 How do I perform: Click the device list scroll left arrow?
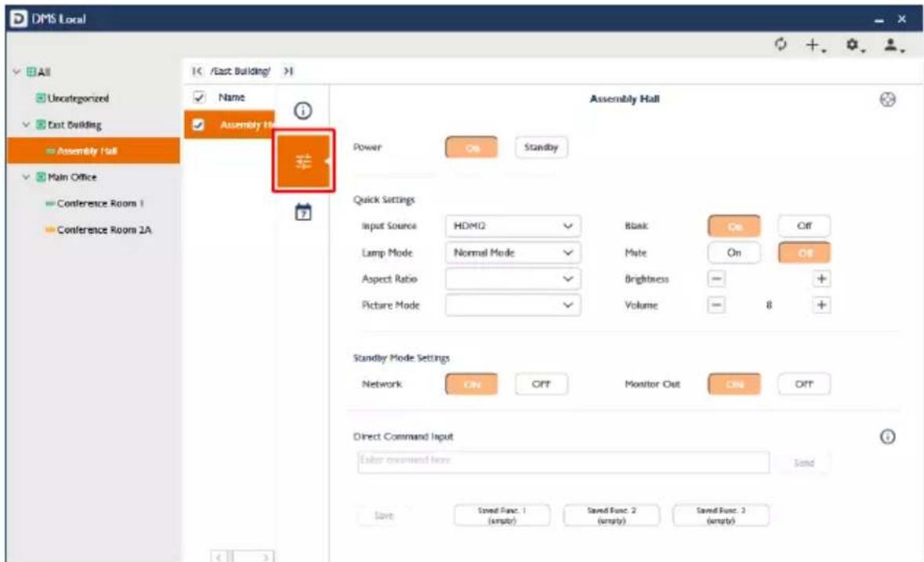219,557
